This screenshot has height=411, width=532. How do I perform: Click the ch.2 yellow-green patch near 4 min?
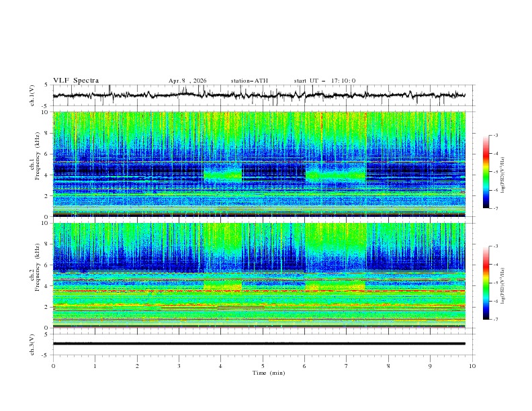(x=222, y=286)
